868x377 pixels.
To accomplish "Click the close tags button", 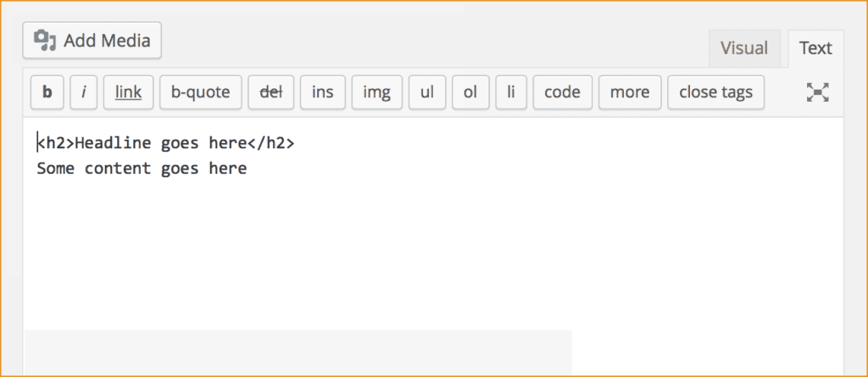I will point(715,91).
